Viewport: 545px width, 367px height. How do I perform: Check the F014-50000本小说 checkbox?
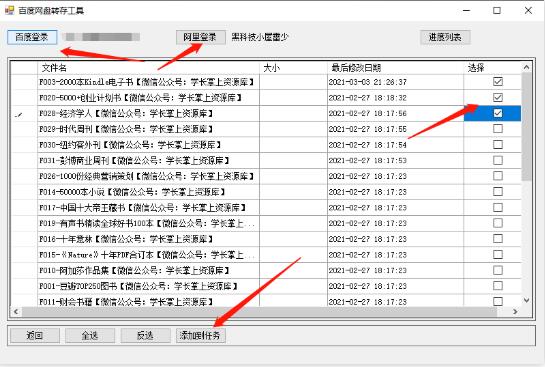[x=498, y=192]
